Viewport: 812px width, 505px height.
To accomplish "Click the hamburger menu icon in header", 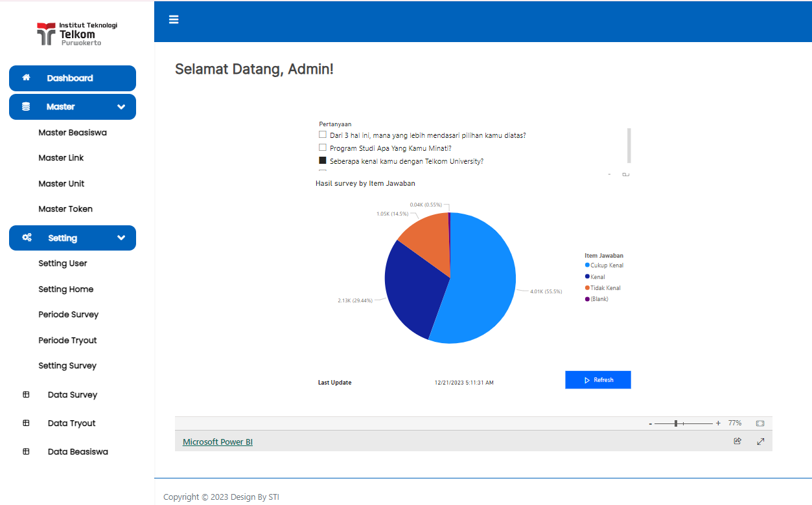I will (x=174, y=19).
